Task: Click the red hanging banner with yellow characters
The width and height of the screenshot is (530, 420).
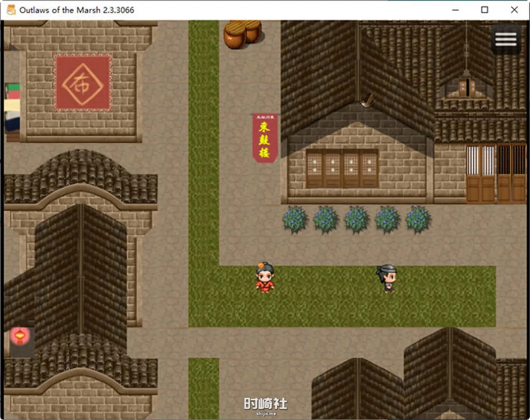Action: (x=265, y=138)
